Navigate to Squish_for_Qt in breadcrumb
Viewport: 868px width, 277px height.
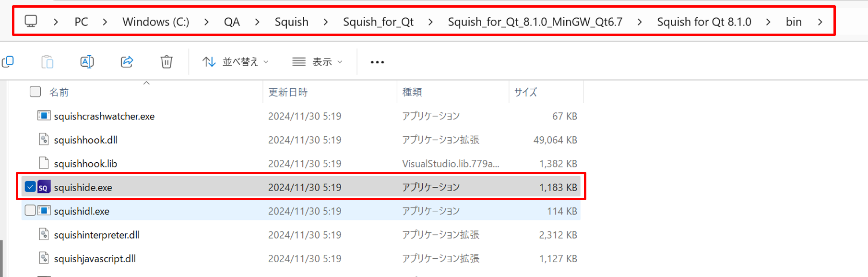[378, 22]
